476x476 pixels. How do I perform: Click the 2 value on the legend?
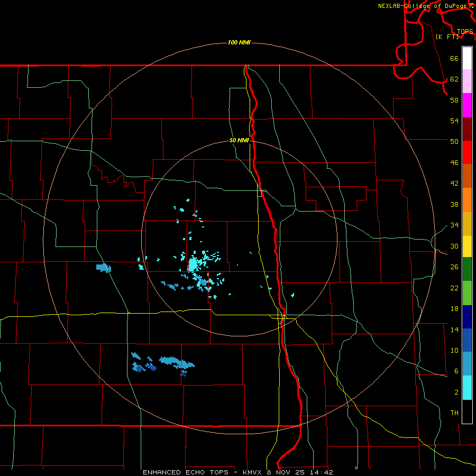pyautogui.click(x=456, y=392)
